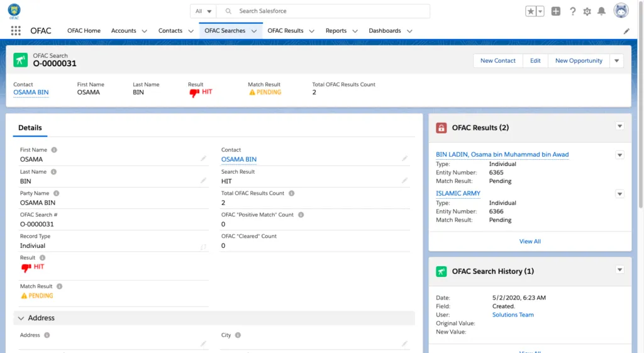Click the OFAC logo in header
Image resolution: width=644 pixels, height=353 pixels.
coord(14,11)
